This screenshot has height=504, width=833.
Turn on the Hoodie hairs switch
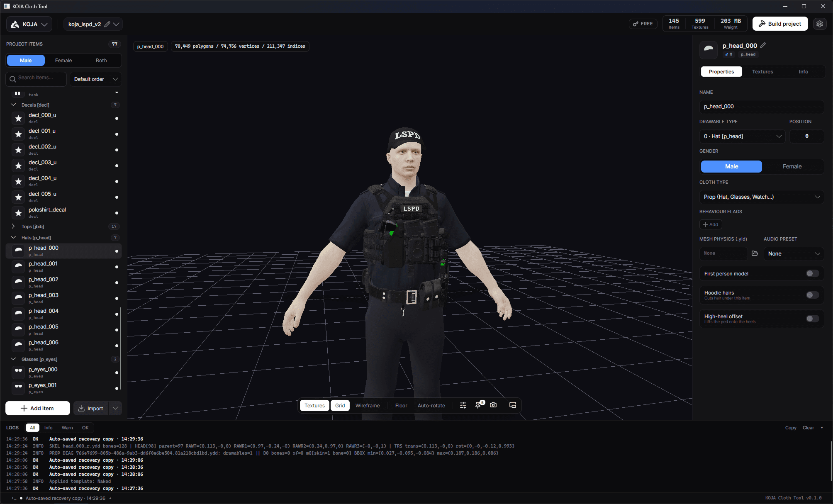point(812,295)
